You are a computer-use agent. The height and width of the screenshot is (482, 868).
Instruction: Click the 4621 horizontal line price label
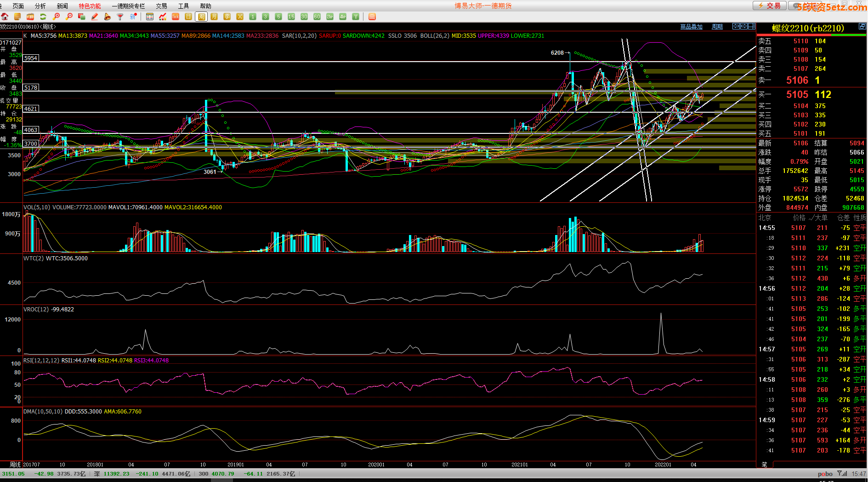click(x=31, y=109)
